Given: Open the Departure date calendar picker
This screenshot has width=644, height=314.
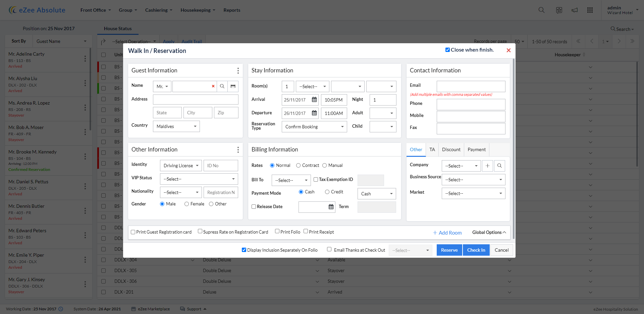Looking at the screenshot, I should click(x=314, y=113).
